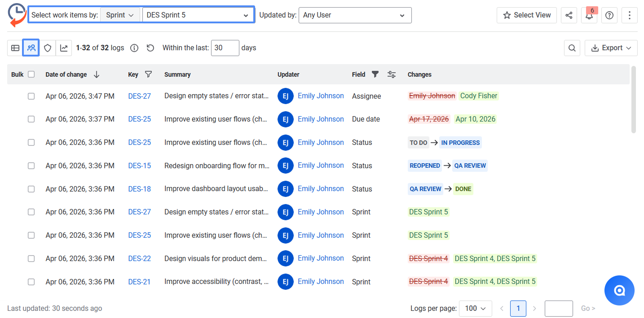The image size is (644, 318).
Task: Open the DES-18 issue link
Action: (139, 189)
